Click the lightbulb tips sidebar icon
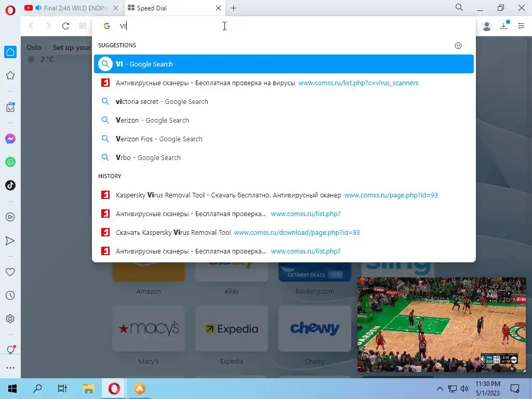This screenshot has height=399, width=532. pos(10,350)
